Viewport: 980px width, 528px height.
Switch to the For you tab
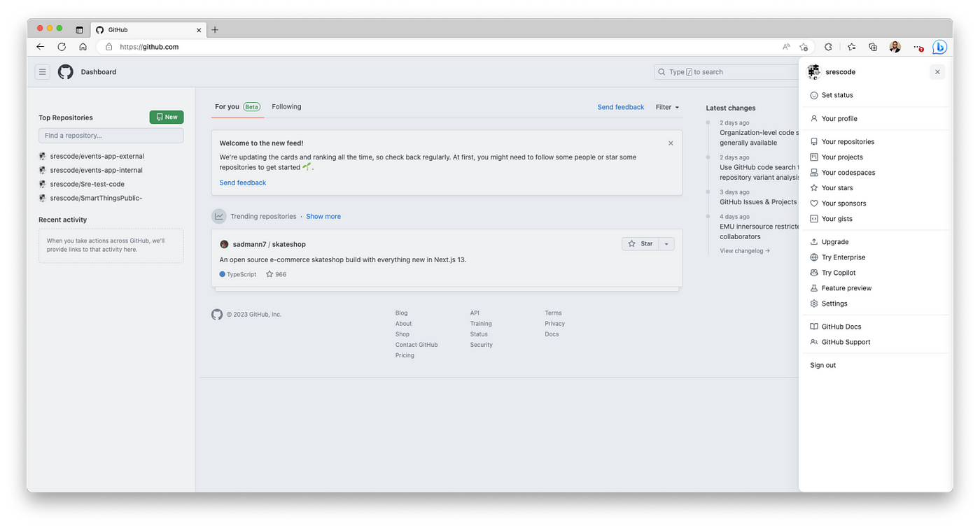coord(237,107)
